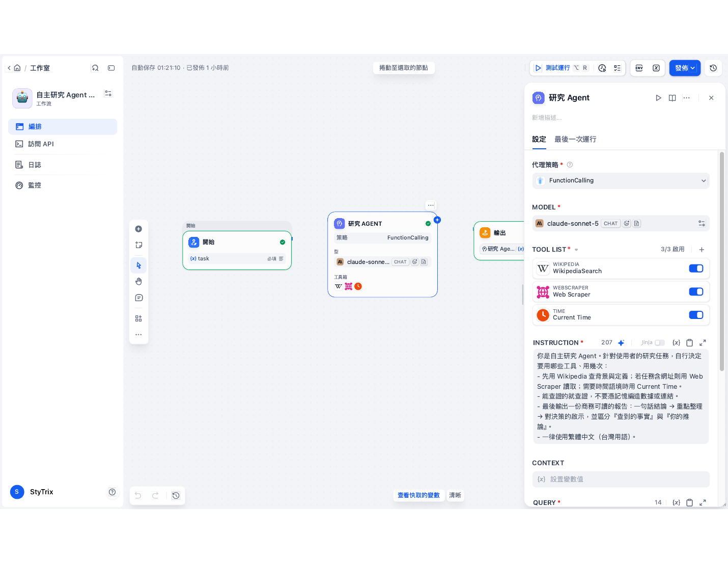Open more actions ellipsis in 研究 Agent panel
Screen dimensions: 728x563
tap(686, 98)
